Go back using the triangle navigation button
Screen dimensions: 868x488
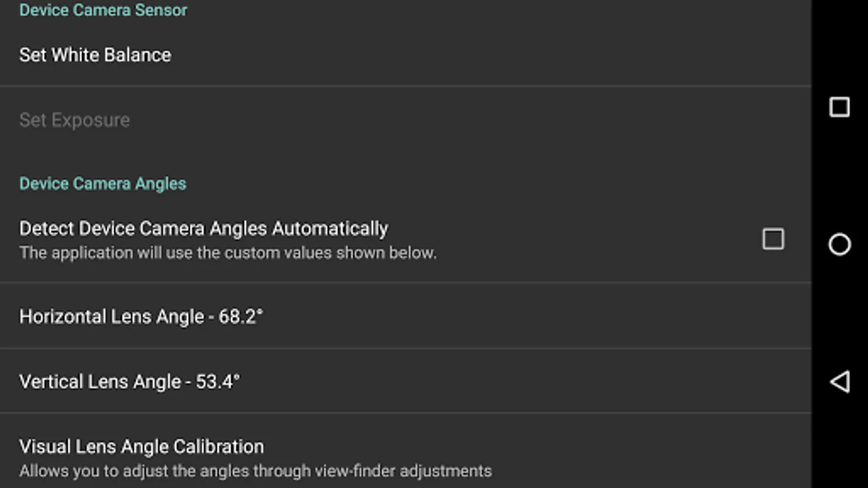839,382
